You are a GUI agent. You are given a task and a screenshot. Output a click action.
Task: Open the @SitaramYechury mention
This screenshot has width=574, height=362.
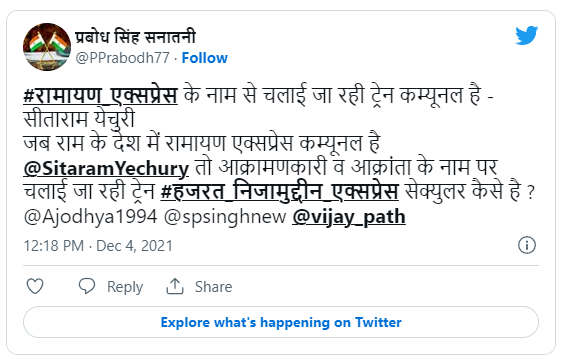click(106, 168)
